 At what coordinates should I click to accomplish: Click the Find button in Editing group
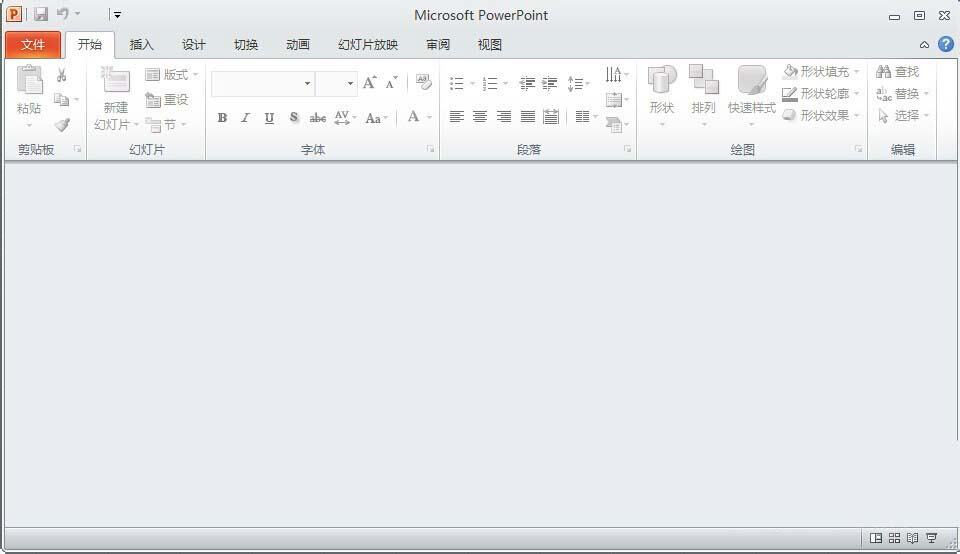click(x=898, y=72)
